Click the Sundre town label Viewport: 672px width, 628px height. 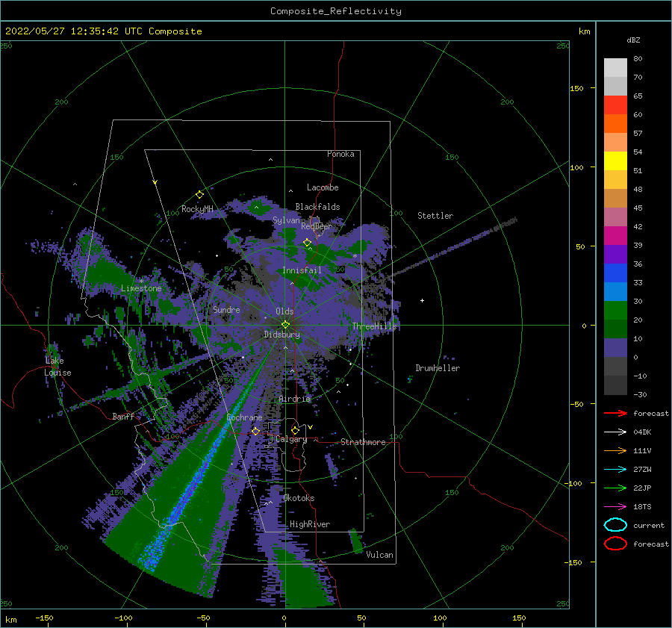[x=226, y=309]
